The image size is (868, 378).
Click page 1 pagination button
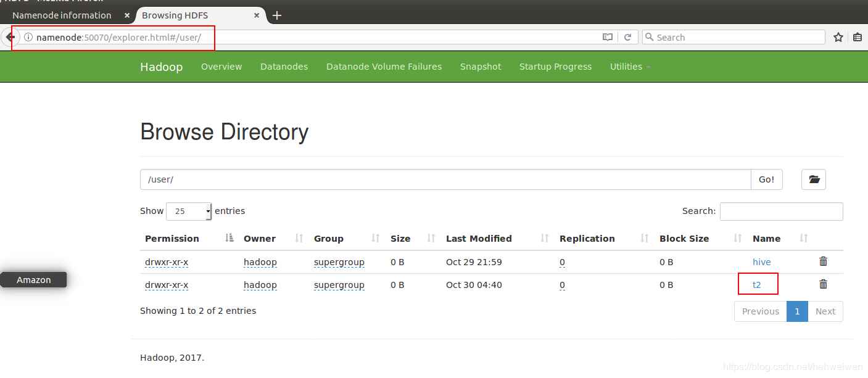tap(797, 311)
